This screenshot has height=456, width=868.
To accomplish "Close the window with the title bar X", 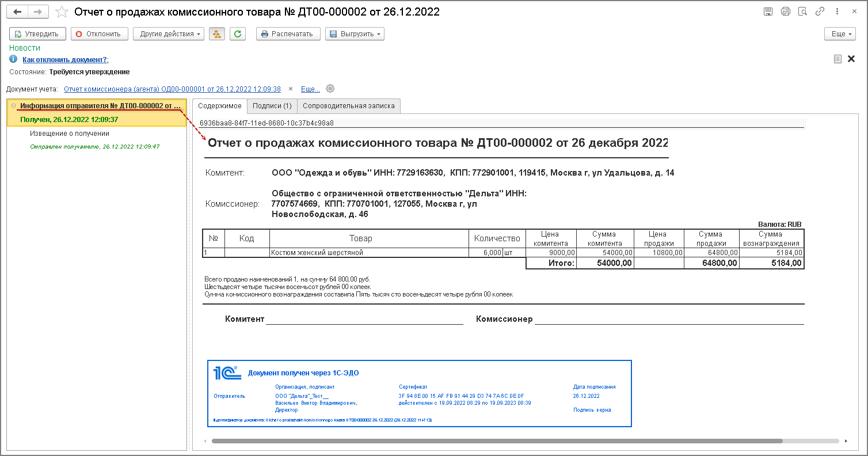I will pos(853,11).
